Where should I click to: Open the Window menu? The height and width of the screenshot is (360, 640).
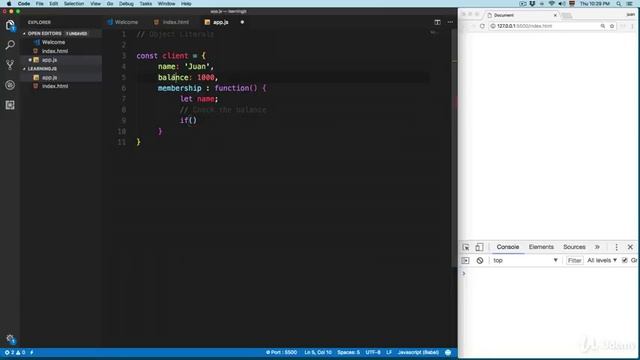coord(167,4)
